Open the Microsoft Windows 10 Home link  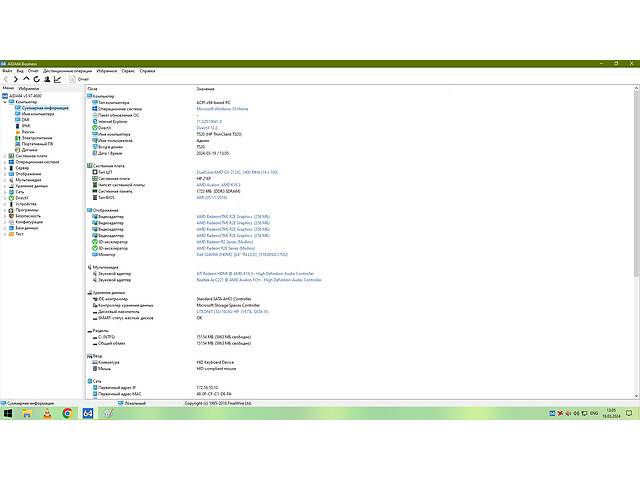(222, 109)
